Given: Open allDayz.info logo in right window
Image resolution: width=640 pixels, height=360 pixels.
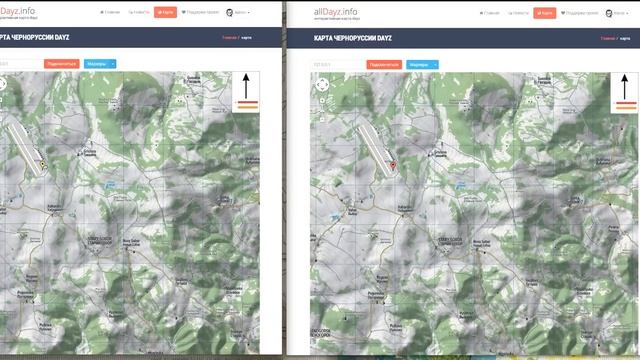Looking at the screenshot, I should [x=336, y=14].
